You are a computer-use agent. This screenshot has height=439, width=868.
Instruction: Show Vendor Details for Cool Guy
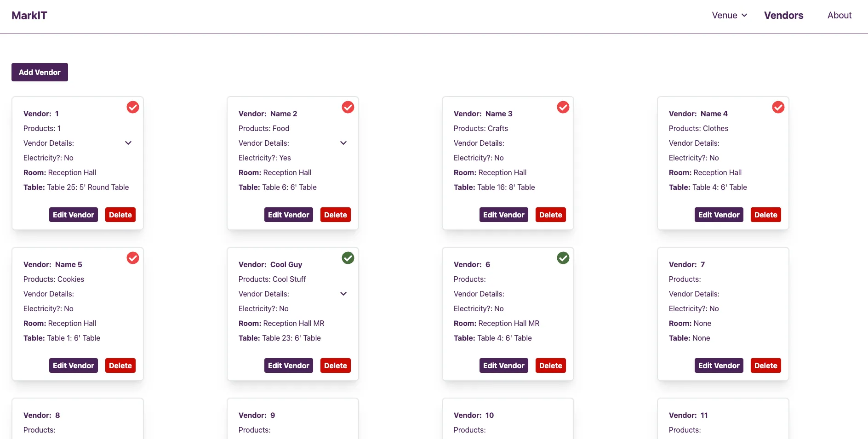point(343,294)
